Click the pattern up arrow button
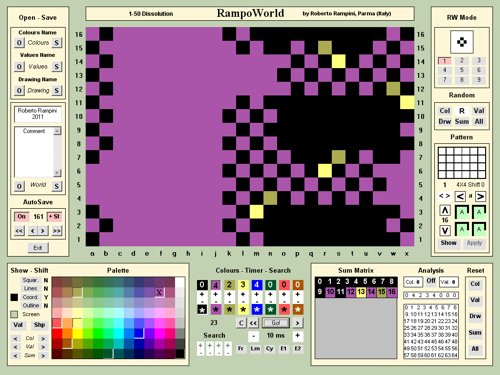Viewport: 500px width, 375px height. tap(445, 211)
